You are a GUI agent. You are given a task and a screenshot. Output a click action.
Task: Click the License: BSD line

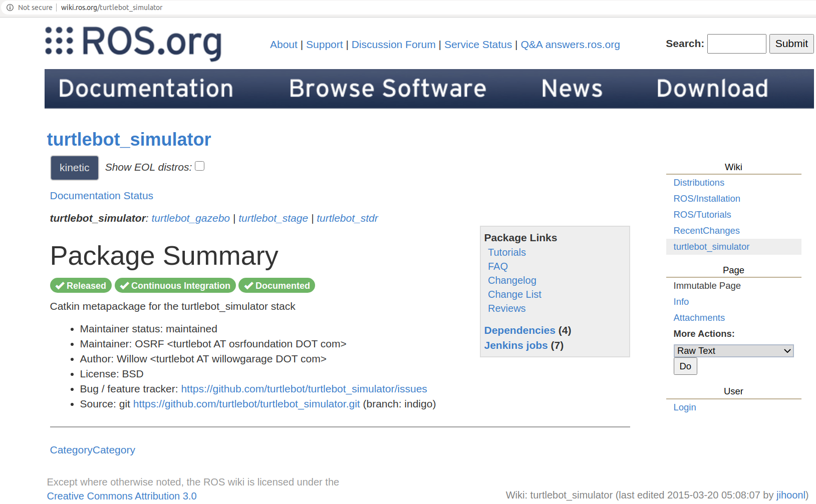(x=112, y=374)
